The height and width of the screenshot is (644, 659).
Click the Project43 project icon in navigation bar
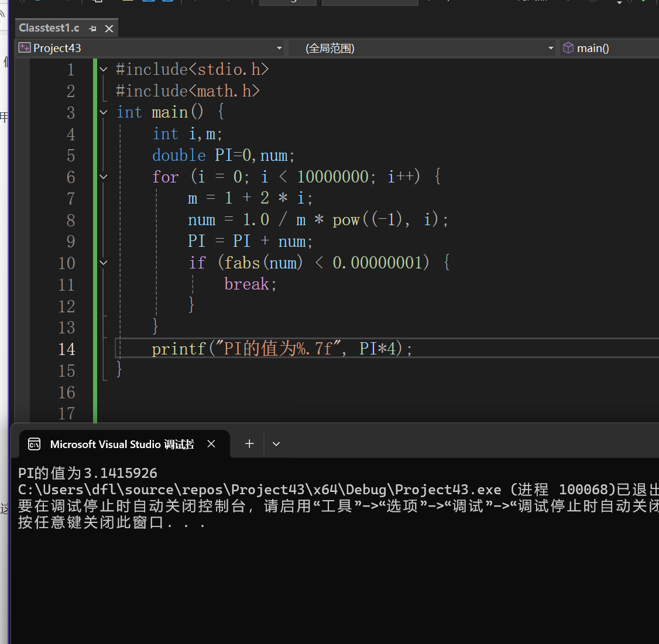tap(24, 48)
